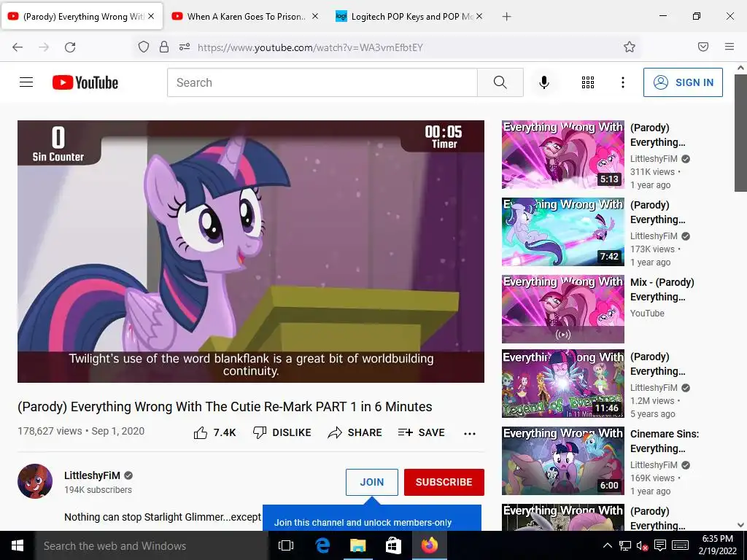
Task: Click the SIGN IN button
Action: (683, 82)
